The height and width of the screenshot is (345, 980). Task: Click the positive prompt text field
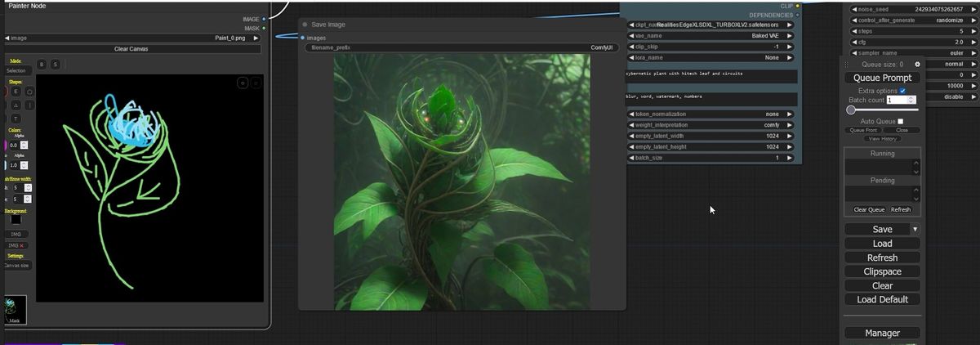point(710,75)
